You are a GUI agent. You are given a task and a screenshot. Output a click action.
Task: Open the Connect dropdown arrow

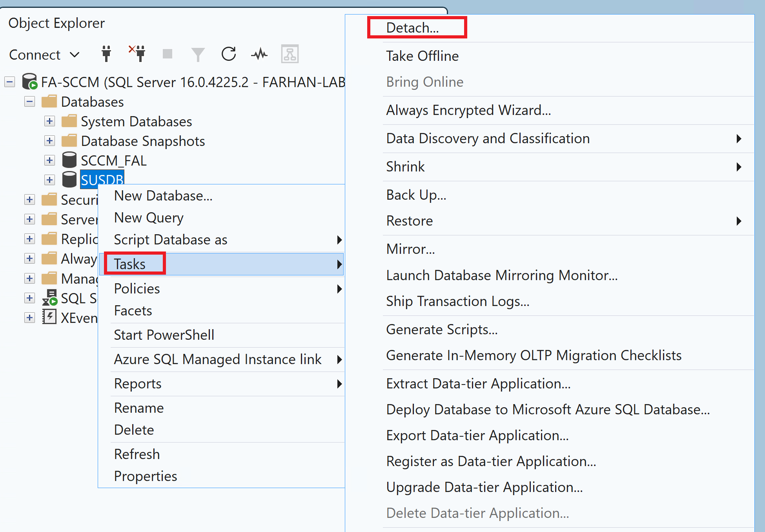click(x=75, y=55)
